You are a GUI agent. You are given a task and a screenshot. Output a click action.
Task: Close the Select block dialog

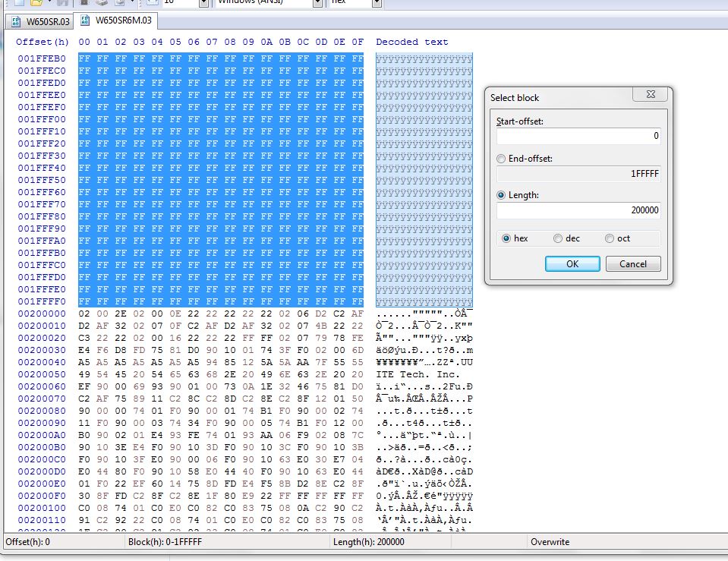coord(651,94)
